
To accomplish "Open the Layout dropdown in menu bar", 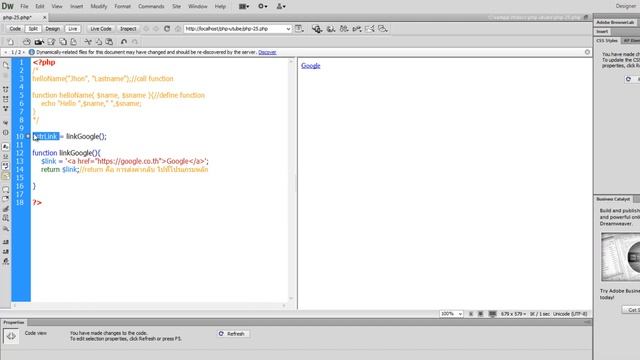I will [x=244, y=7].
